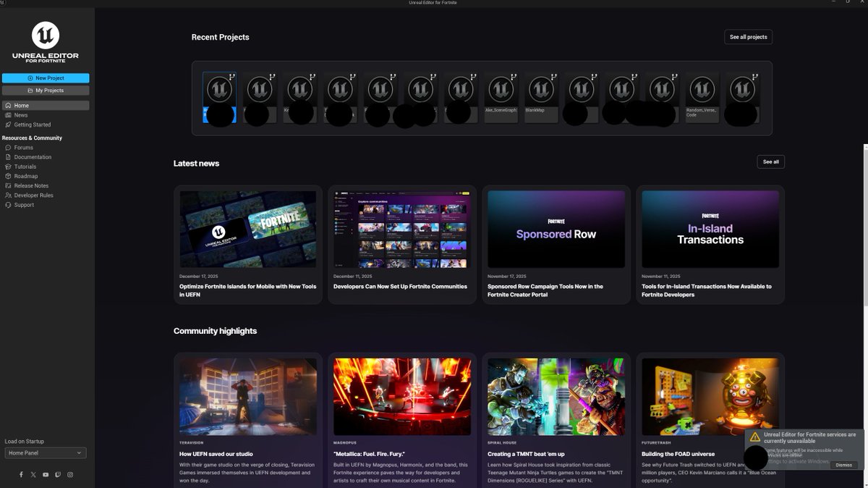Open the YouTube social icon

[x=46, y=474]
